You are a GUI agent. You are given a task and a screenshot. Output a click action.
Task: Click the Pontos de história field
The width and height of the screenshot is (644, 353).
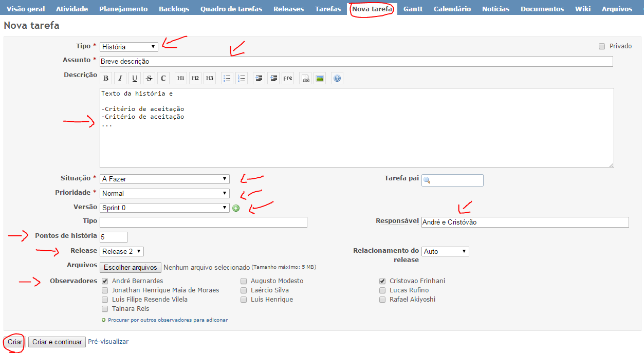114,237
